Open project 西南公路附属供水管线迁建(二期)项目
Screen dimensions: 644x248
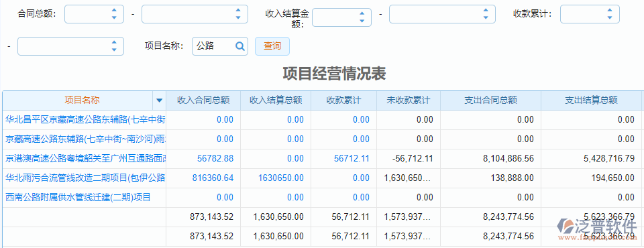[x=78, y=197]
